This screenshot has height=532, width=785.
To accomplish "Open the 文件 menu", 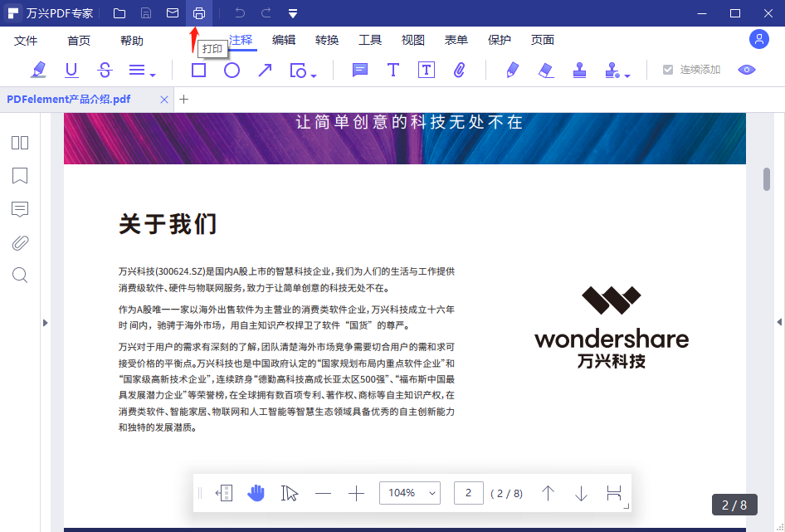I will (x=26, y=39).
